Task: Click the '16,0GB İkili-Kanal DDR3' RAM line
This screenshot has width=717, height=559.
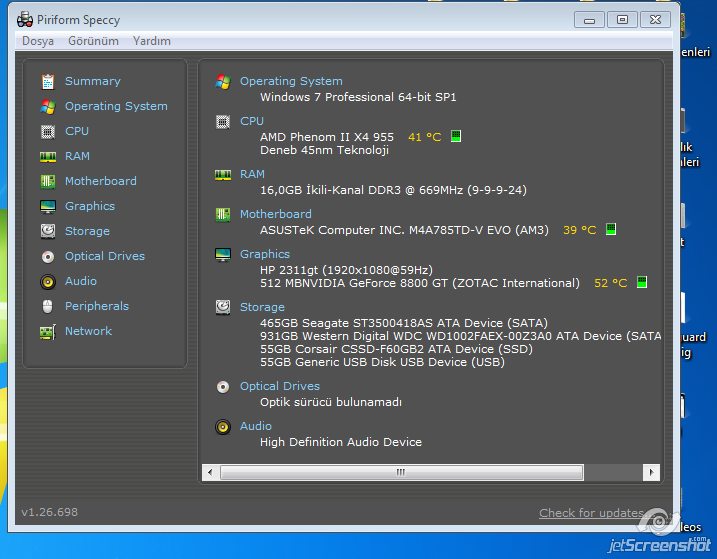Action: point(393,190)
